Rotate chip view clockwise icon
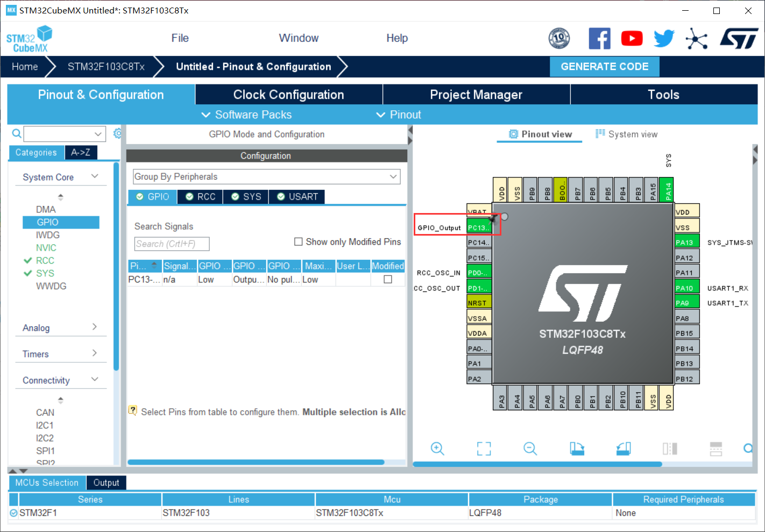The height and width of the screenshot is (532, 765). [x=577, y=449]
